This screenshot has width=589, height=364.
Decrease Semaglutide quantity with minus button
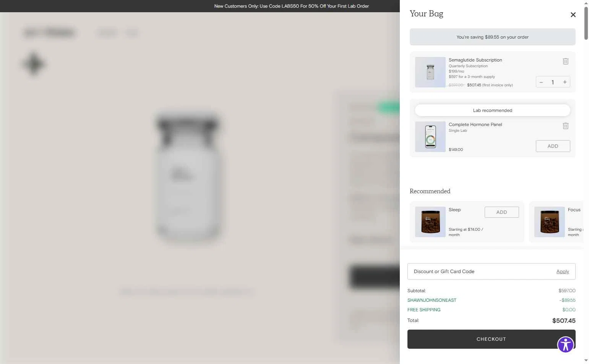pyautogui.click(x=541, y=82)
